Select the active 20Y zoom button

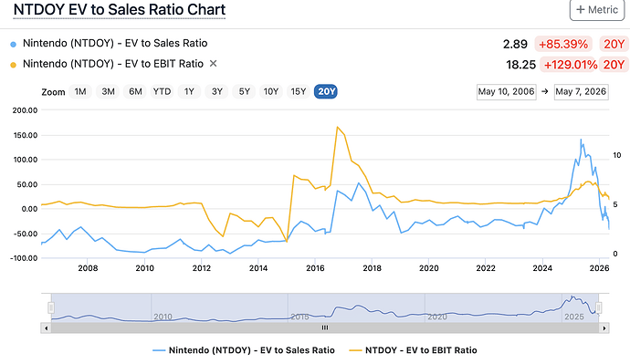tap(326, 91)
